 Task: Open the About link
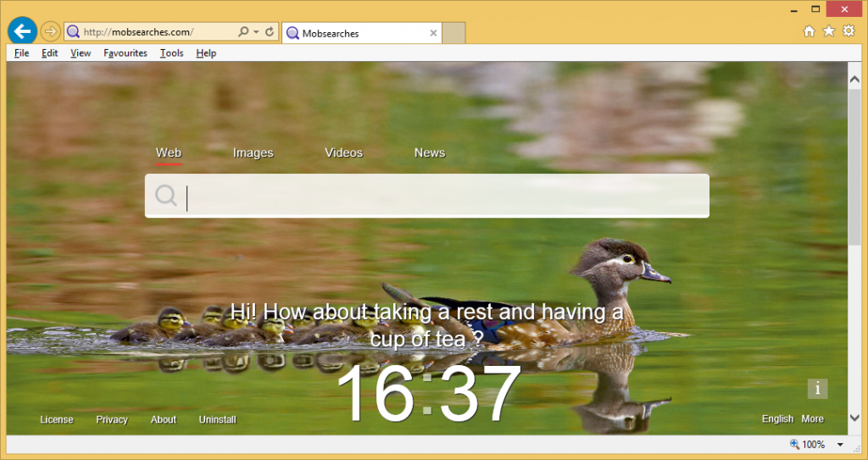(164, 419)
